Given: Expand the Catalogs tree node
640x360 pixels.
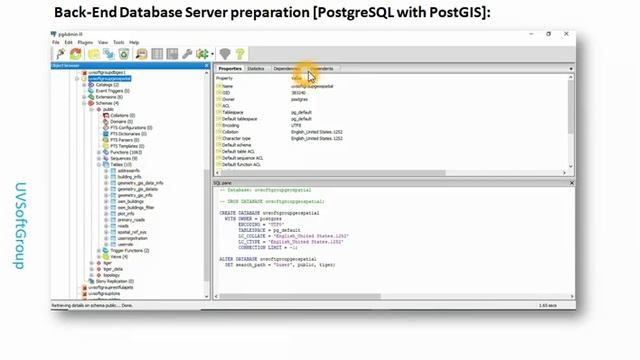Looking at the screenshot, I should pos(84,85).
